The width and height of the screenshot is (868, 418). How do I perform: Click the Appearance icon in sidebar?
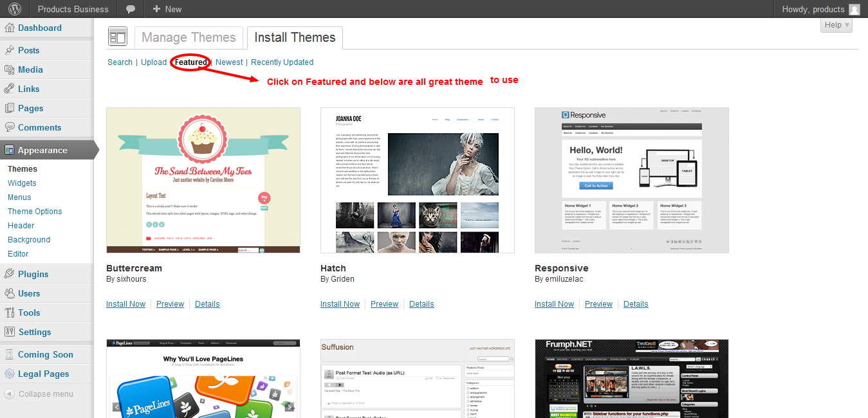click(10, 150)
